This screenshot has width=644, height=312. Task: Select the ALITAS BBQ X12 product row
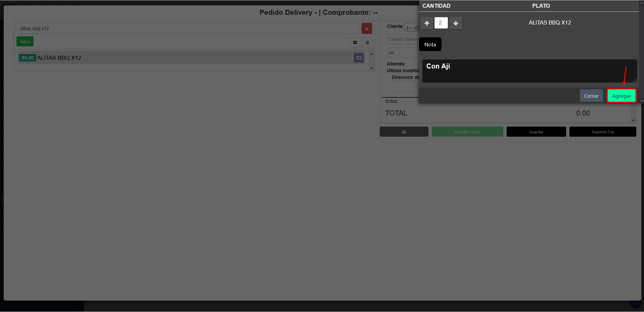point(191,58)
